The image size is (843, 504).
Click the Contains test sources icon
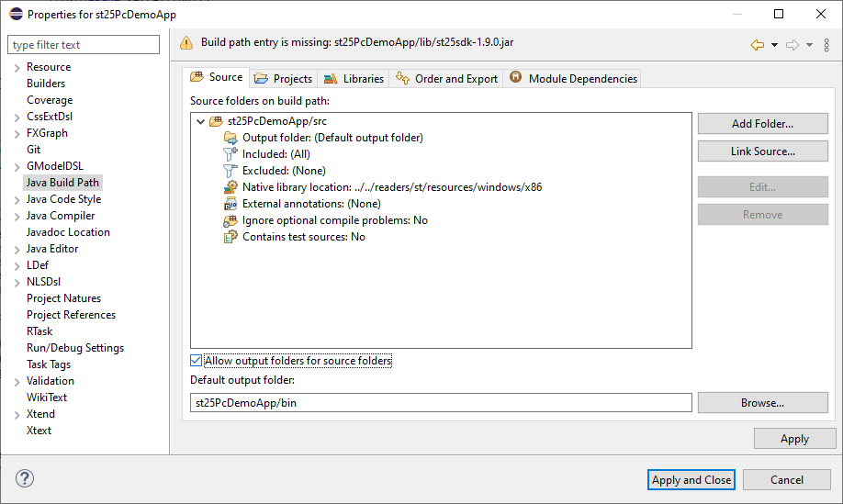tap(230, 237)
